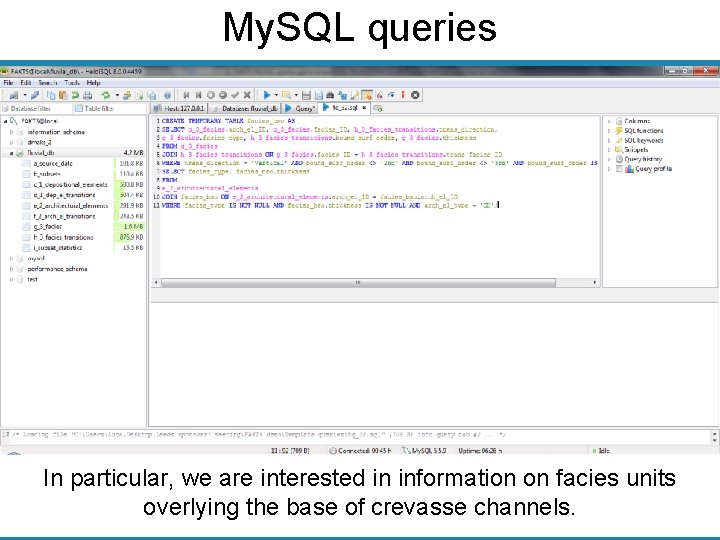Click the Paste clipboard icon
720x540 pixels.
point(63,95)
